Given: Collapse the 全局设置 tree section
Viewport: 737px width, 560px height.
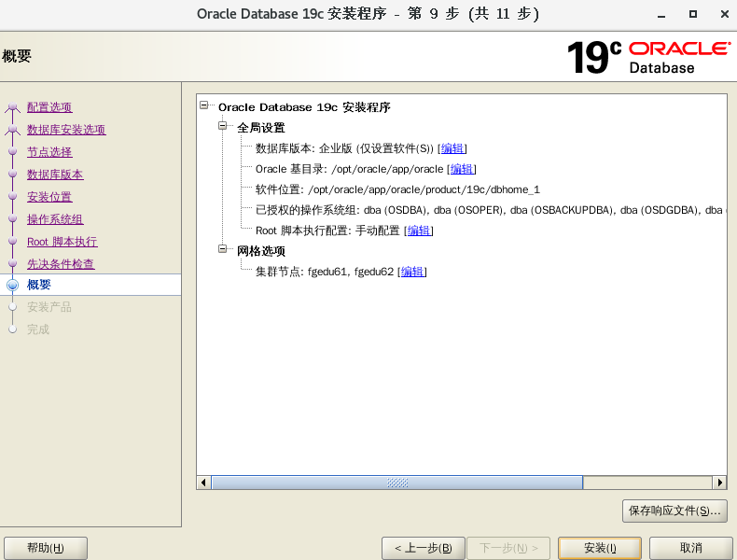Looking at the screenshot, I should [x=223, y=126].
